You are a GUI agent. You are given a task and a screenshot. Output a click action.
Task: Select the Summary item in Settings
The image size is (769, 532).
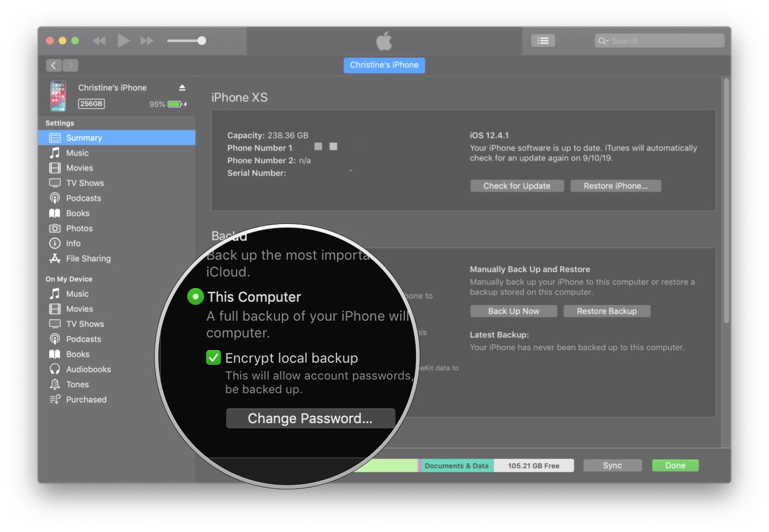point(84,138)
